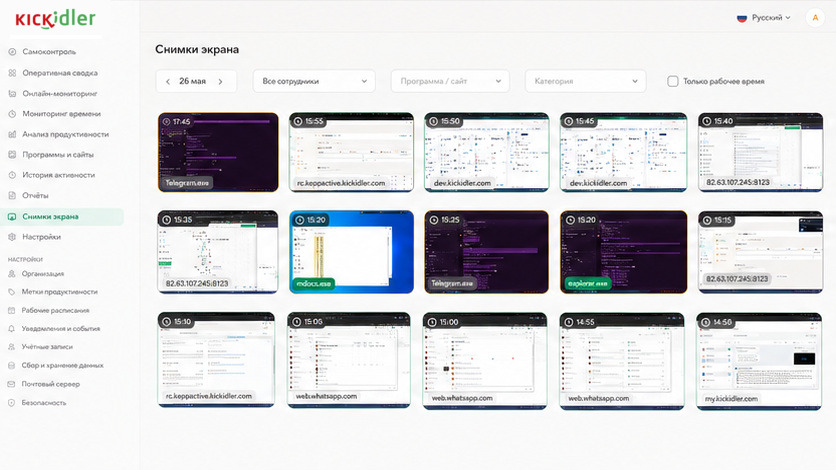The height and width of the screenshot is (470, 836).
Task: Open Рабочие расписания settings link
Action: [x=55, y=310]
